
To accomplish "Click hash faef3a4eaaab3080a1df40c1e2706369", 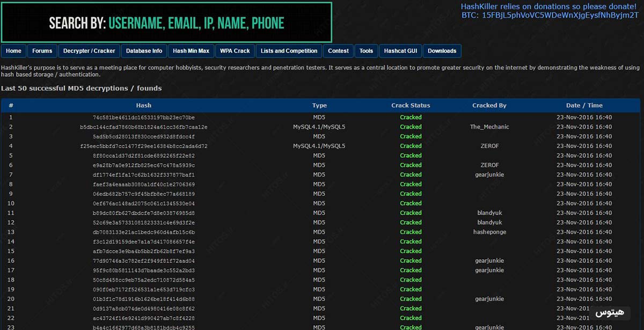I will point(144,184).
